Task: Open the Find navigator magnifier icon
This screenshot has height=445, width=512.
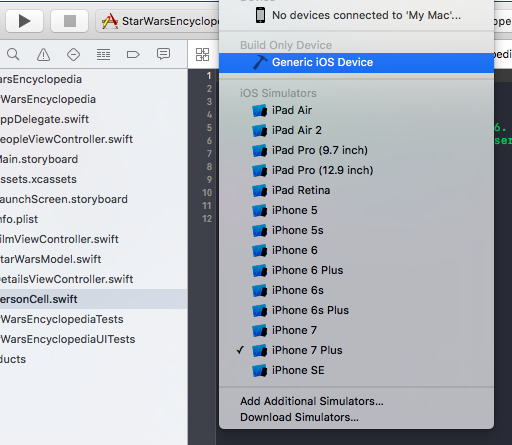Action: tap(13, 54)
